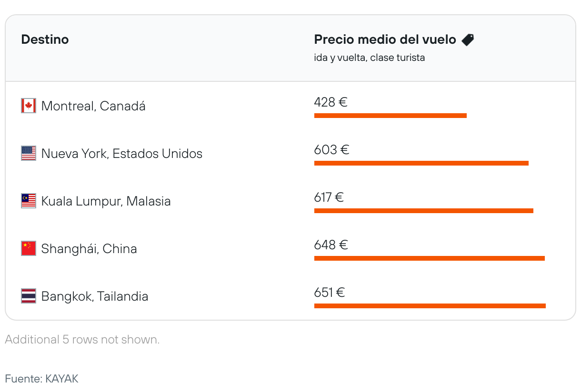Click the Canada flag icon
The height and width of the screenshot is (392, 581).
29,106
